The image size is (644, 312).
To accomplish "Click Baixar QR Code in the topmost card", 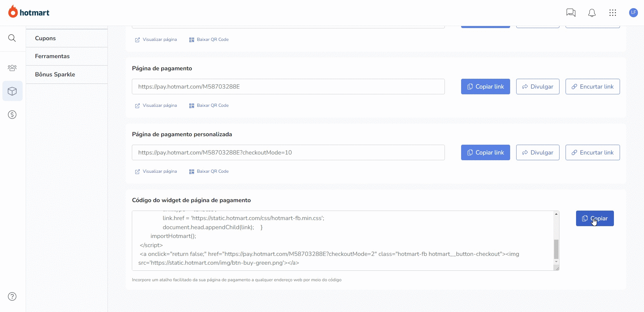I will tap(209, 40).
